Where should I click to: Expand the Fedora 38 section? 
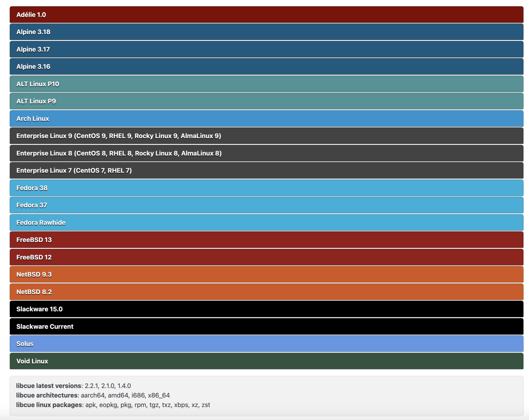coord(266,188)
